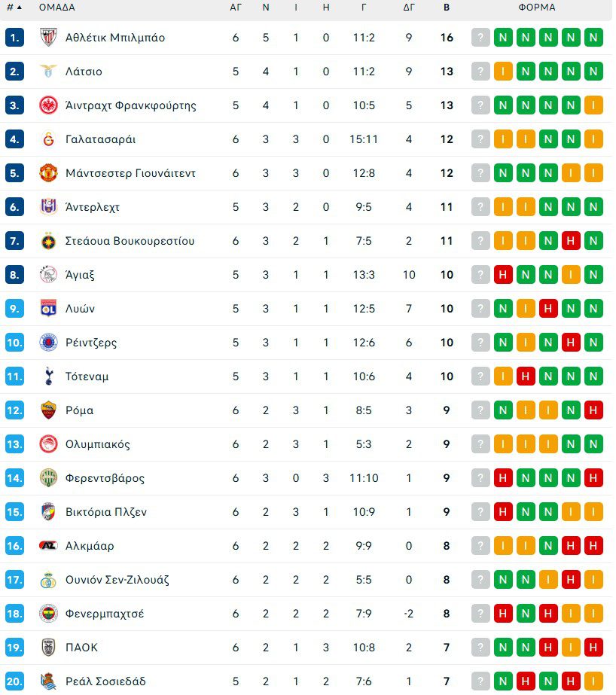Open the Άντερλεχτ team link

(x=93, y=207)
